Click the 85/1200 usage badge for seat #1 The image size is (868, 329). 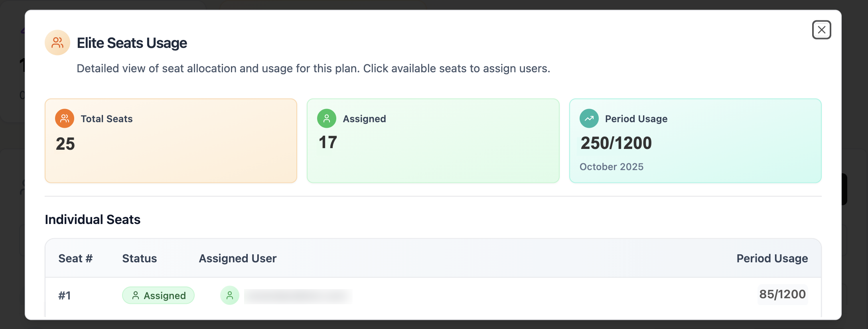pyautogui.click(x=782, y=295)
